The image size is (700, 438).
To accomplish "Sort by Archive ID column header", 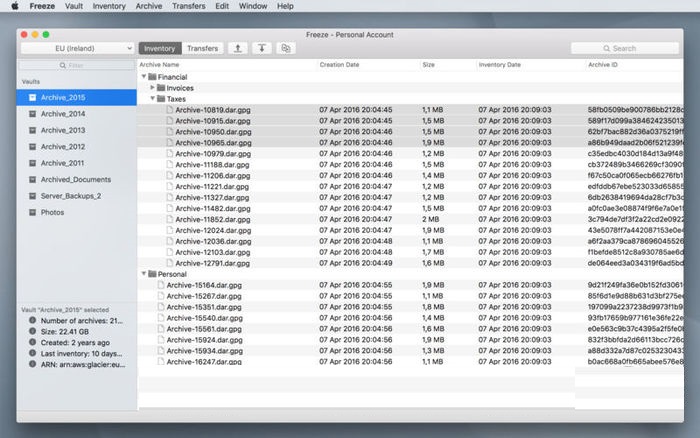I will 634,65.
